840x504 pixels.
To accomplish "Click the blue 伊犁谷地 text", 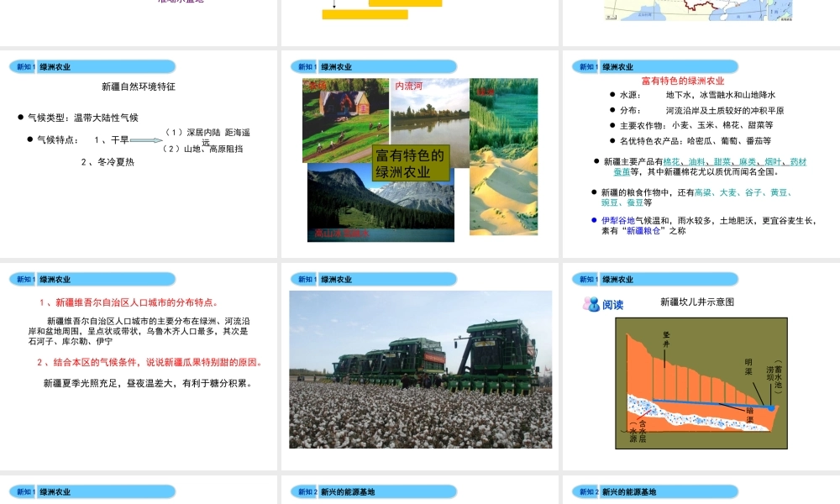I will pos(617,220).
